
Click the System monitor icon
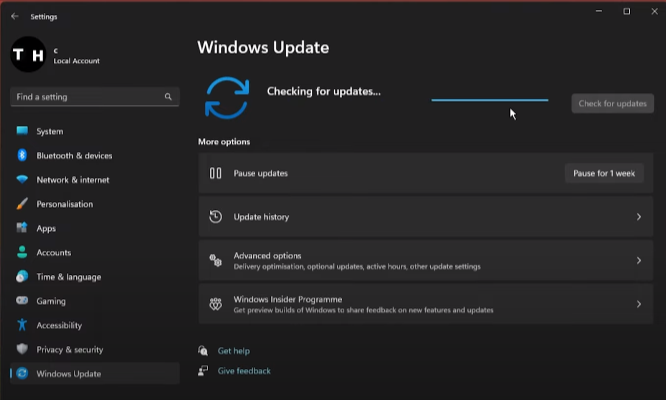(x=22, y=131)
